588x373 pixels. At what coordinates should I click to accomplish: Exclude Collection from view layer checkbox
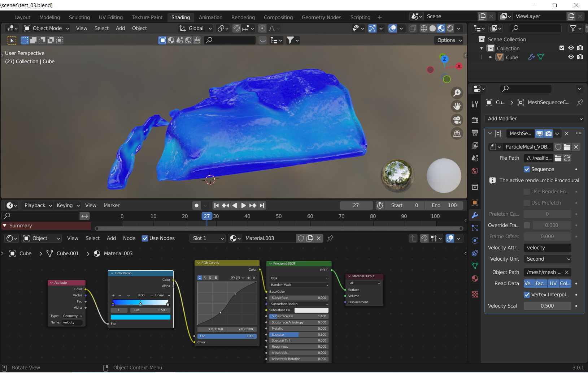coord(562,48)
